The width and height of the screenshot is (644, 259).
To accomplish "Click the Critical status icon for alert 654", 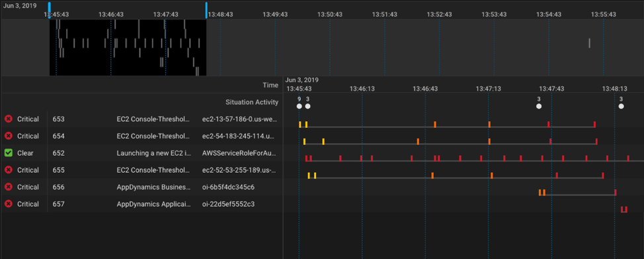I will (x=8, y=136).
